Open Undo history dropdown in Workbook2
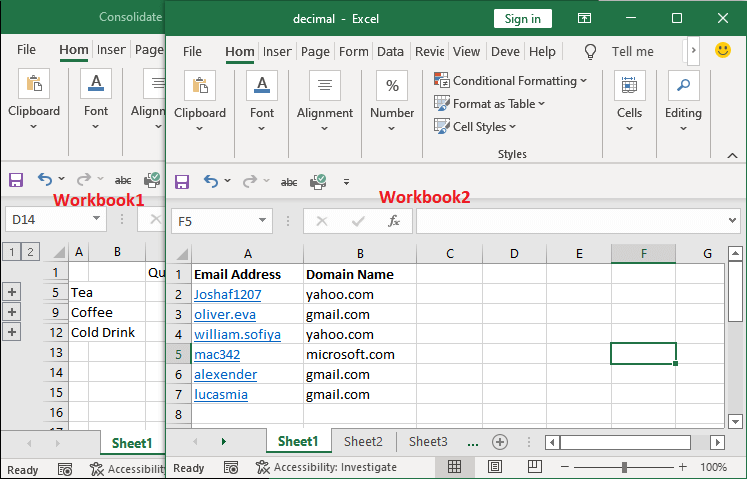This screenshot has height=479, width=747. tap(227, 181)
